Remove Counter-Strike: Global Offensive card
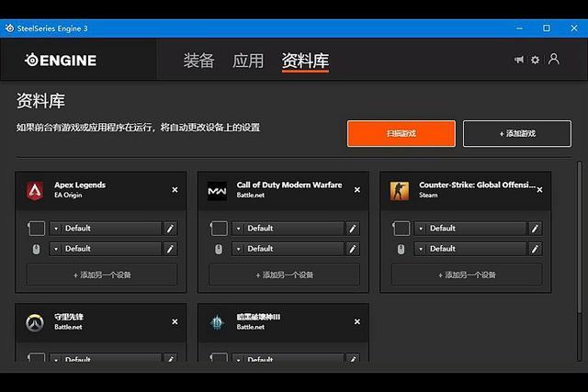This screenshot has height=392, width=588. coord(539,190)
